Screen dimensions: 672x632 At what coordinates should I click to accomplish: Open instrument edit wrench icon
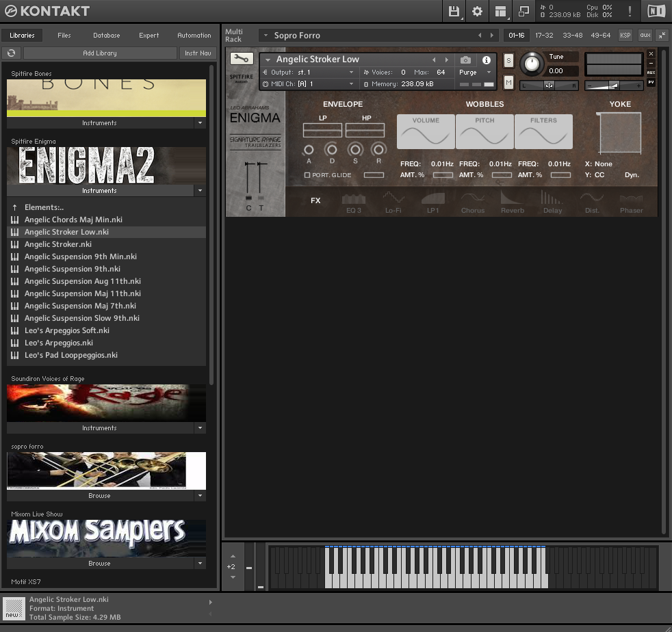pyautogui.click(x=242, y=59)
